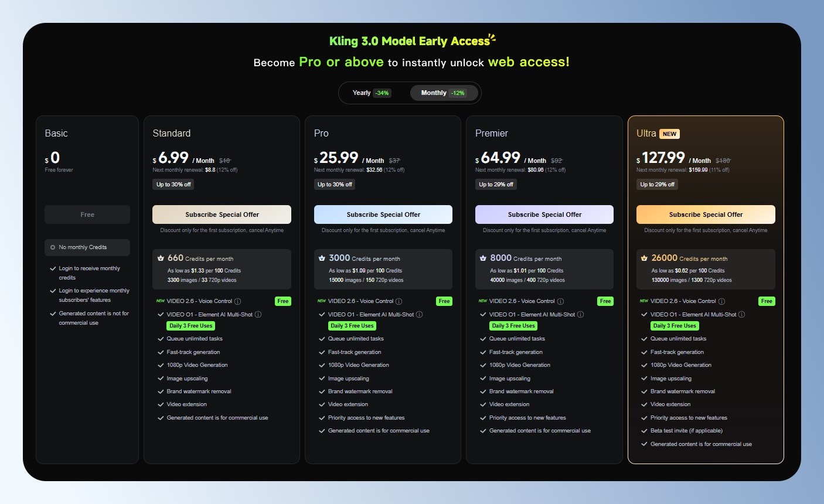Switch billing to Yearly
The height and width of the screenshot is (504, 824).
pyautogui.click(x=372, y=93)
